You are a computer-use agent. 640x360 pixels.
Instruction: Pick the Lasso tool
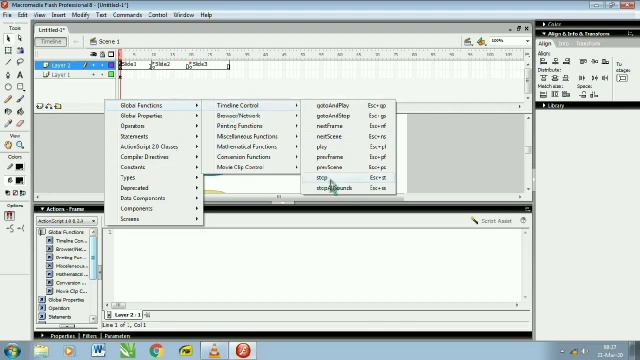coord(20,62)
